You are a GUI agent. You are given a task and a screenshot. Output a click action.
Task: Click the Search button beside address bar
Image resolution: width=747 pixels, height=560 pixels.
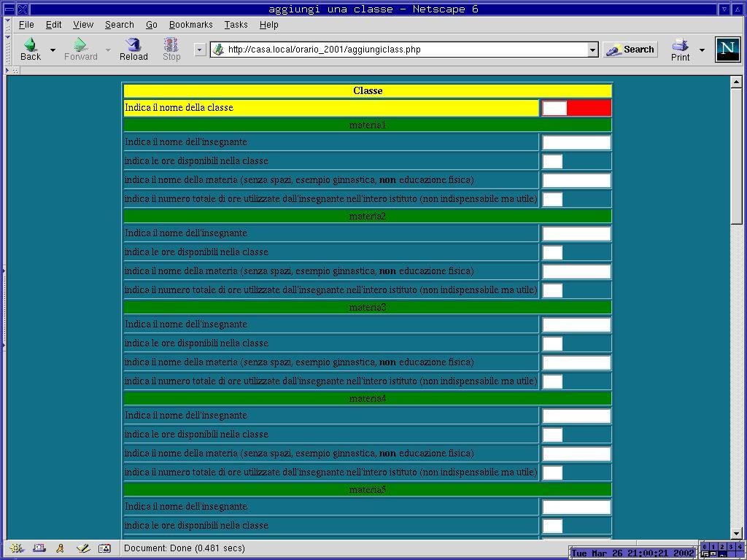[x=630, y=50]
